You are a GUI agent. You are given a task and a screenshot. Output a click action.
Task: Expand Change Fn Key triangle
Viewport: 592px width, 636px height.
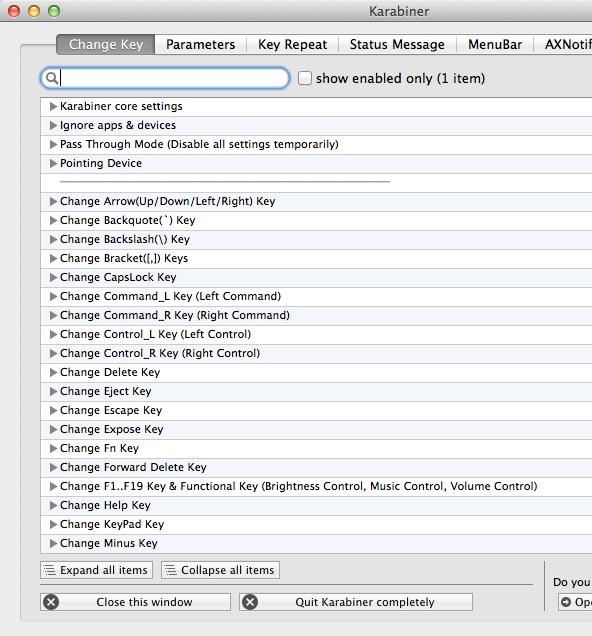[53, 448]
